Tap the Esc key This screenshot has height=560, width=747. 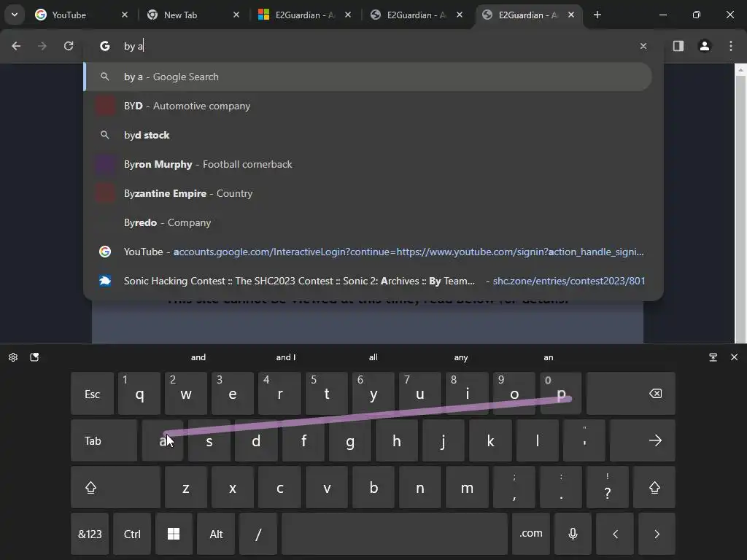coord(92,393)
